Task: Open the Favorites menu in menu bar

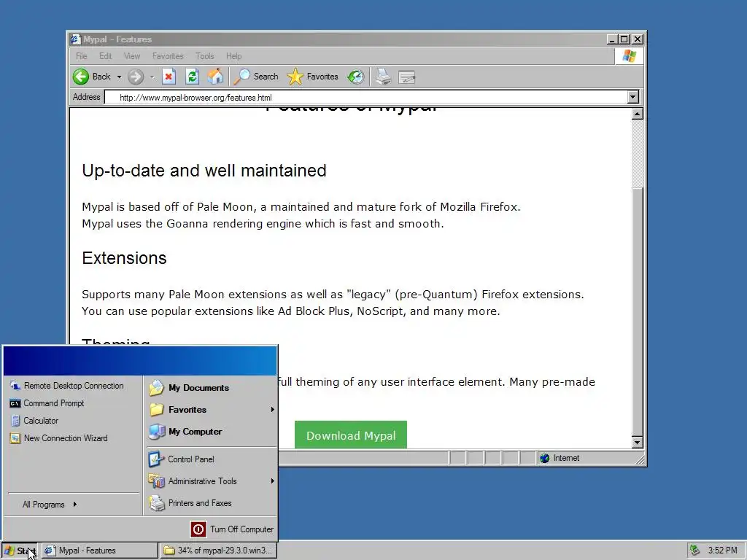Action: 168,56
